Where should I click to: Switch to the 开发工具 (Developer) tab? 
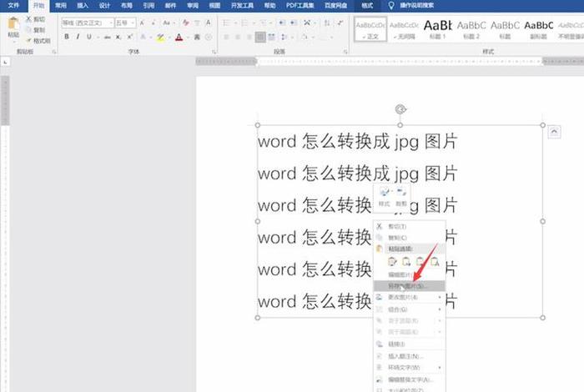tap(242, 6)
